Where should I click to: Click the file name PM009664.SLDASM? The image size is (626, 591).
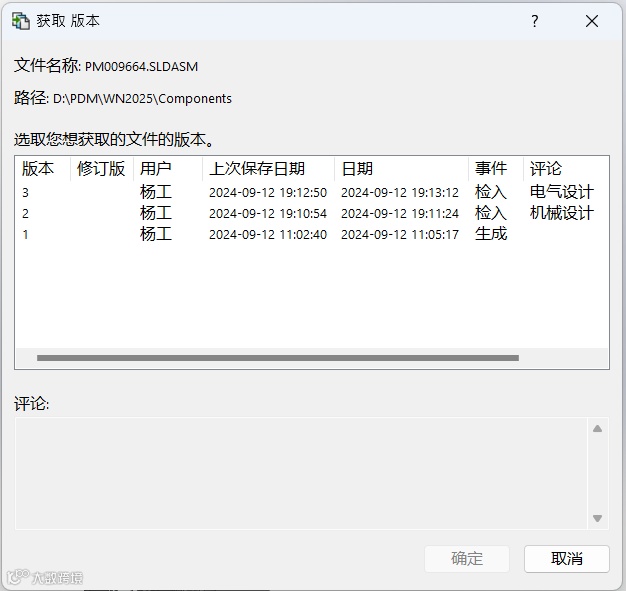pos(141,66)
